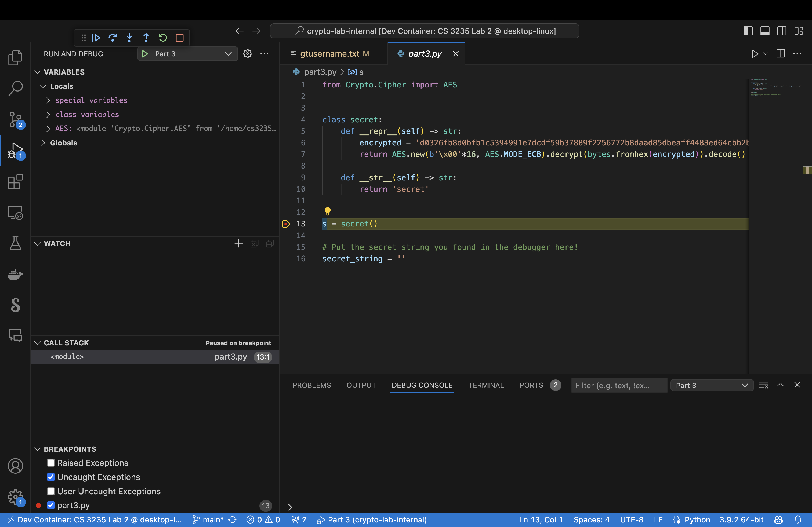Click the Step Out debug icon

(x=146, y=37)
